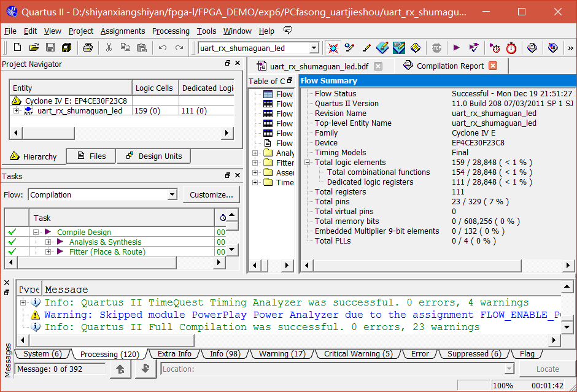Show more toolbar buttons chevron
This screenshot has height=392, width=577.
point(570,48)
